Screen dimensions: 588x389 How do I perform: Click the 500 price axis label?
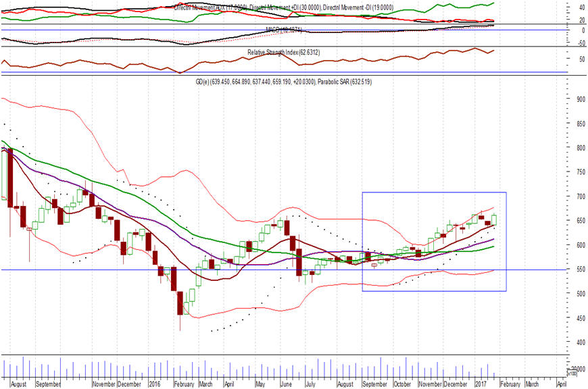pos(581,293)
